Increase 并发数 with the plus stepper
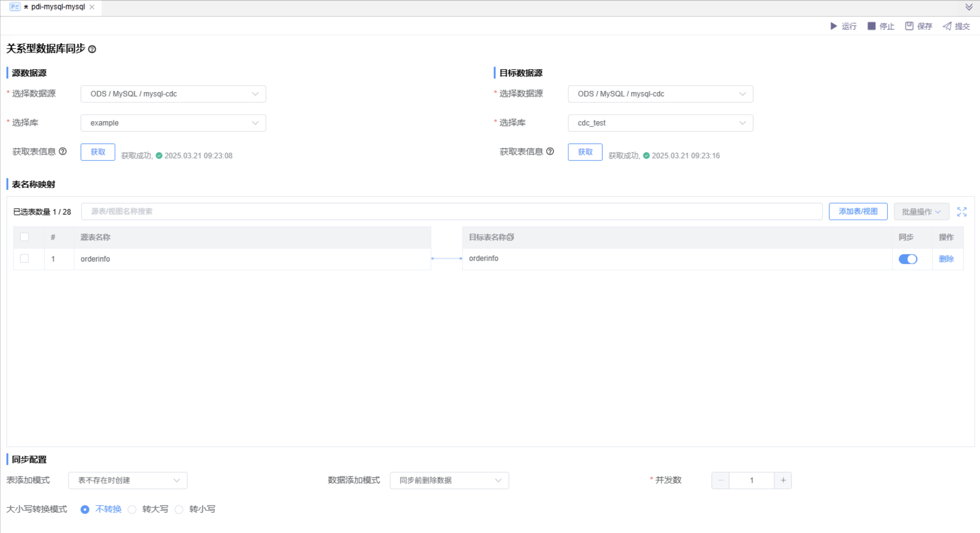Image resolution: width=980 pixels, height=533 pixels. (x=783, y=480)
